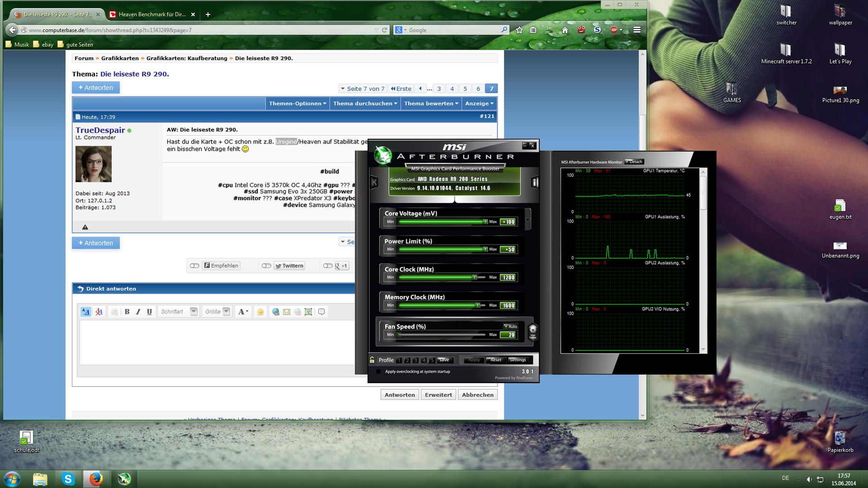Toggle Apply overclocking at system startup
The height and width of the screenshot is (488, 868).
click(378, 372)
